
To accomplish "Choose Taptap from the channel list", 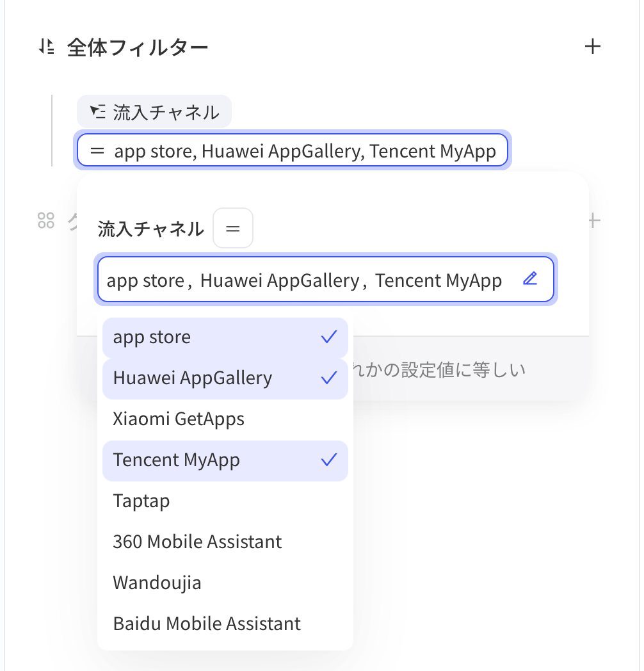I will point(225,501).
